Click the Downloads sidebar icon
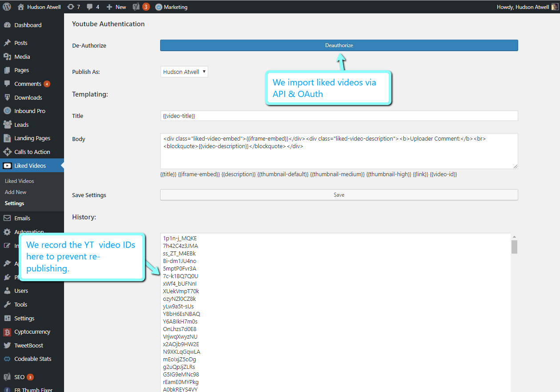 pos(7,97)
